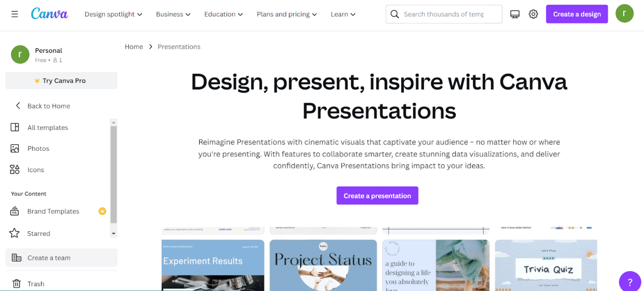Expand the Business menu dropdown

click(173, 14)
